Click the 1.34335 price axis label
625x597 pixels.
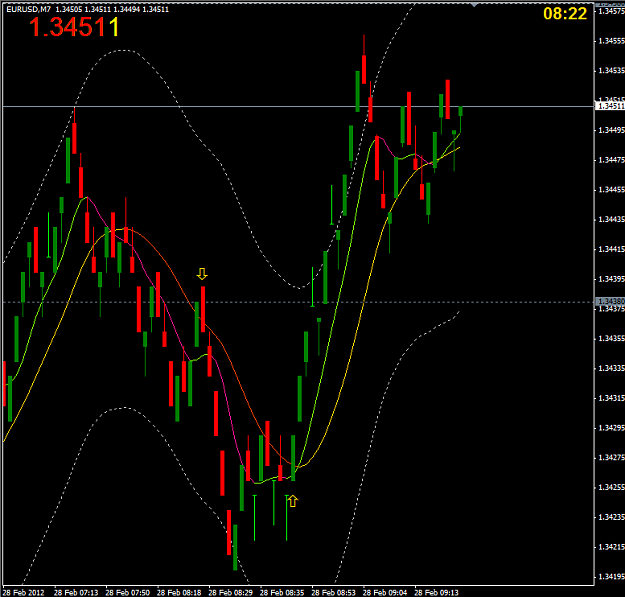611,368
